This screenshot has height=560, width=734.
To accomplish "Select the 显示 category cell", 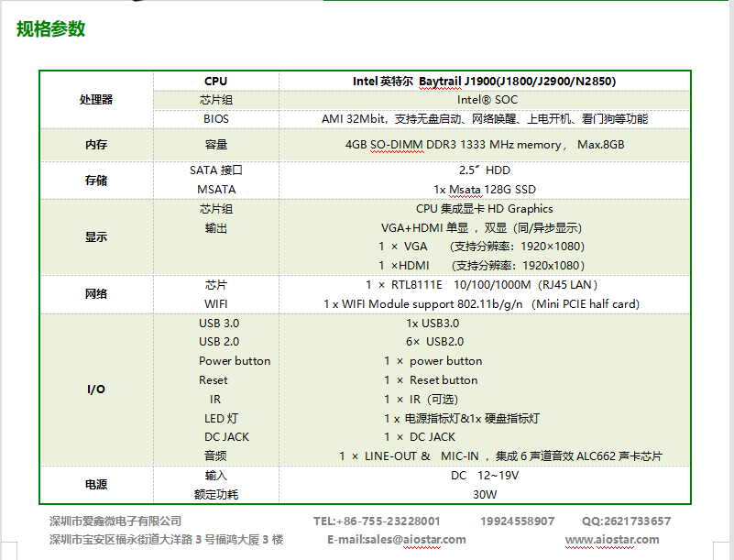I will click(x=96, y=236).
